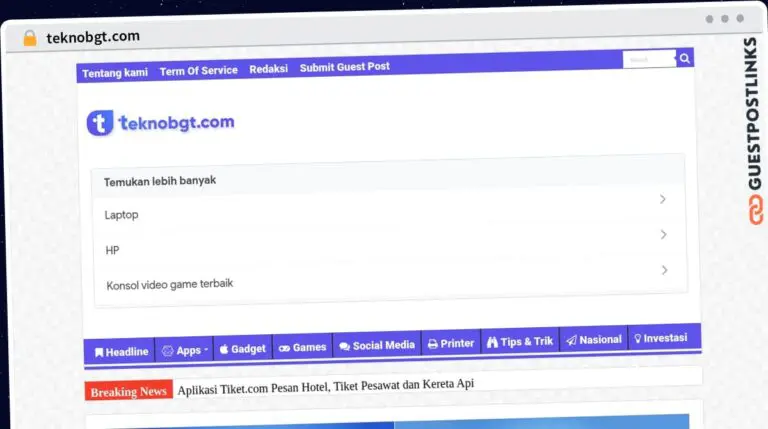Expand the Konsol video game terbaik chevron
The width and height of the screenshot is (768, 429).
tap(665, 270)
